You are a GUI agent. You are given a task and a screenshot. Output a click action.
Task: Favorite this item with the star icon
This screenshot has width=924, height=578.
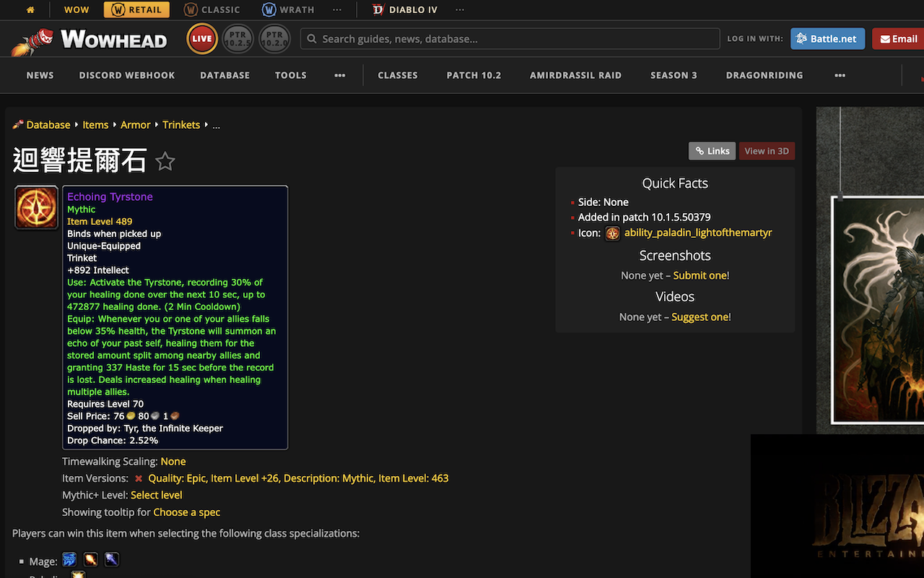point(165,162)
